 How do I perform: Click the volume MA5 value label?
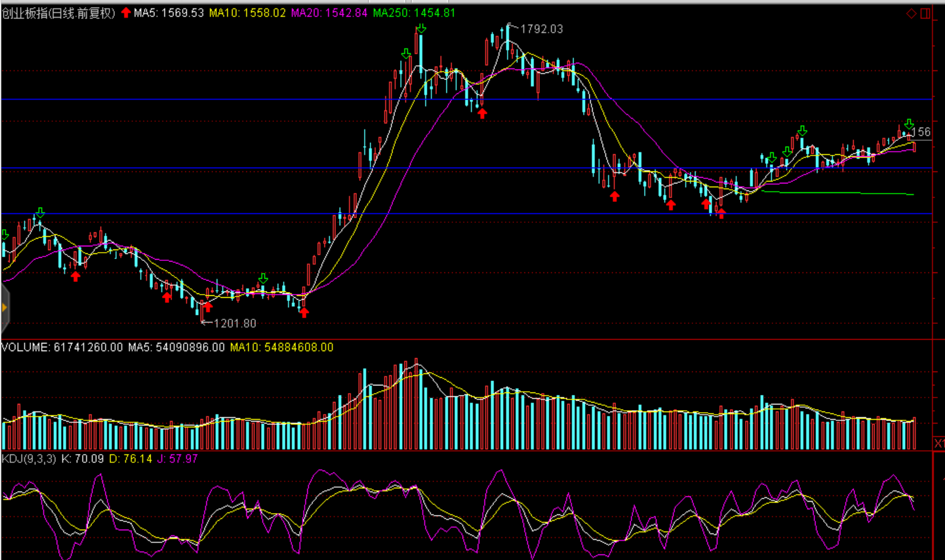[176, 347]
